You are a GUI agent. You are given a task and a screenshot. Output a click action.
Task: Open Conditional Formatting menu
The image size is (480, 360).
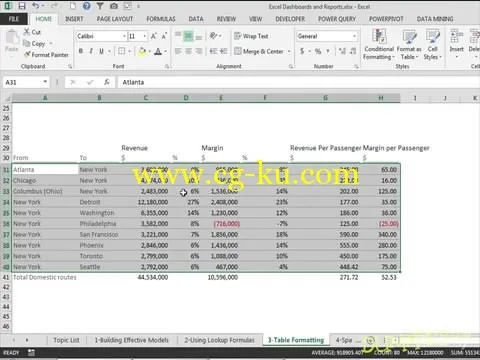(x=379, y=44)
